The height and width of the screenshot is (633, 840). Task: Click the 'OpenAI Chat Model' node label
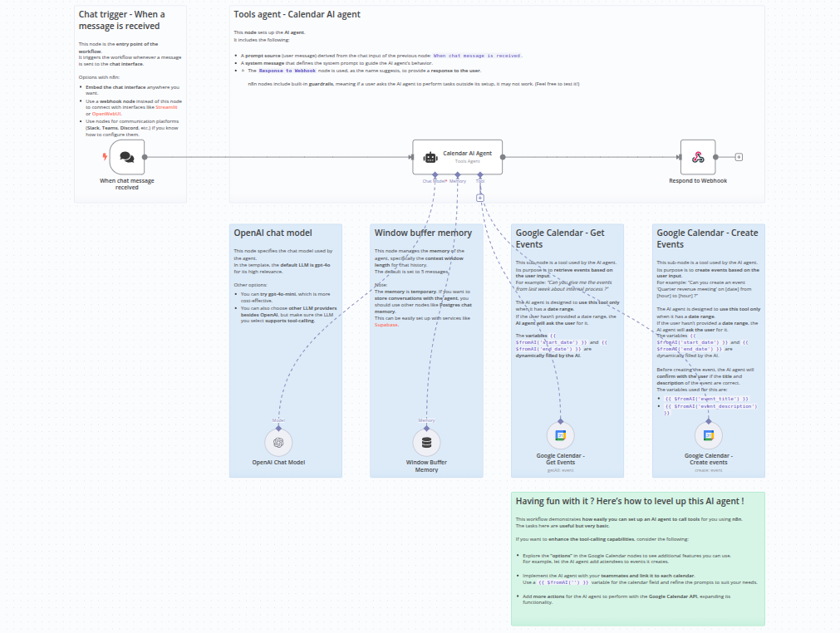278,462
